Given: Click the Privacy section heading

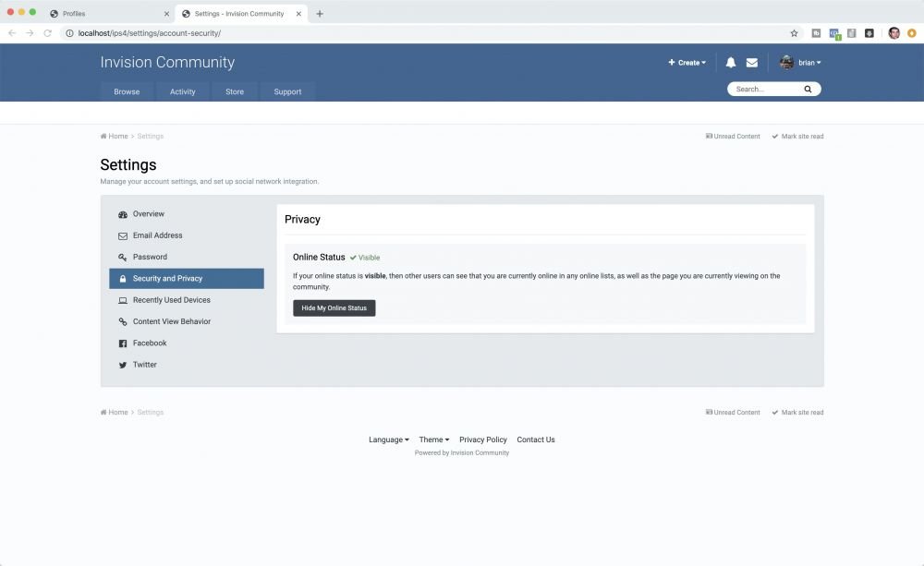Looking at the screenshot, I should pyautogui.click(x=302, y=219).
